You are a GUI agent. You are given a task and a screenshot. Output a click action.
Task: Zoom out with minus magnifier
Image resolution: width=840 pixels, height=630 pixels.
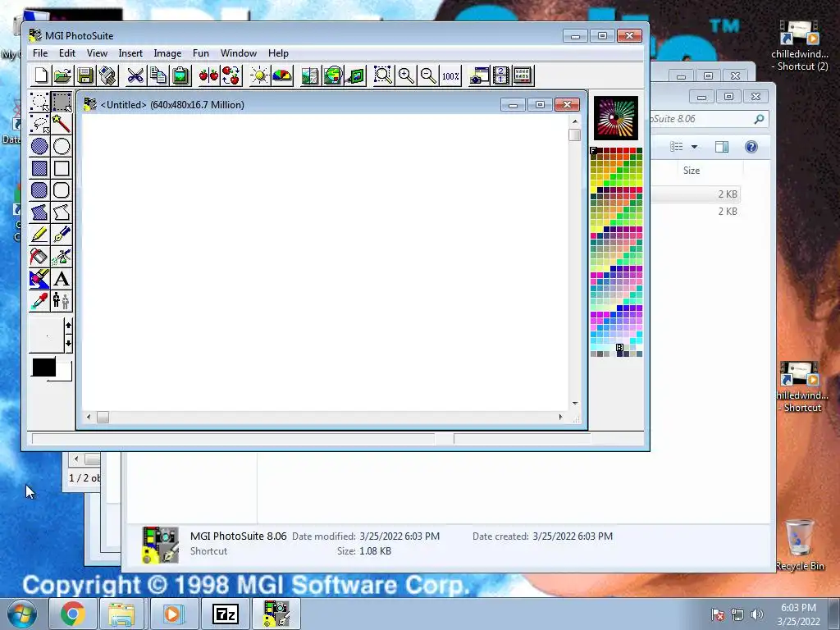[x=428, y=75]
